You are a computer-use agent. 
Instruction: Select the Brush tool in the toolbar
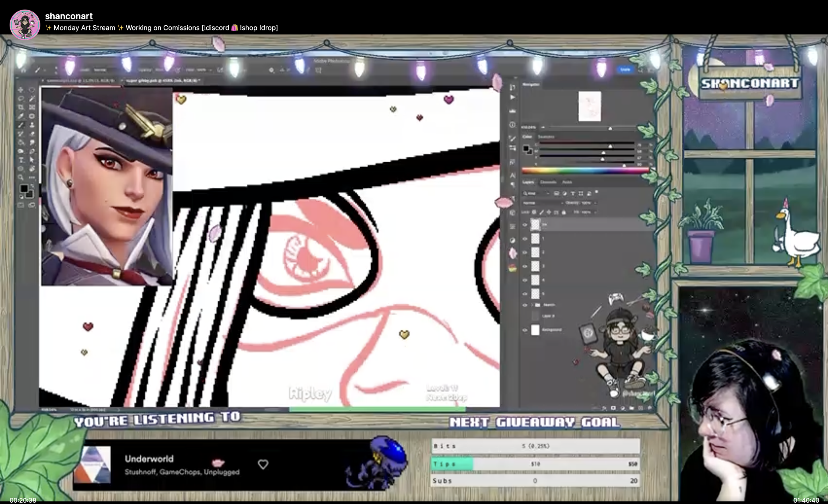21,125
